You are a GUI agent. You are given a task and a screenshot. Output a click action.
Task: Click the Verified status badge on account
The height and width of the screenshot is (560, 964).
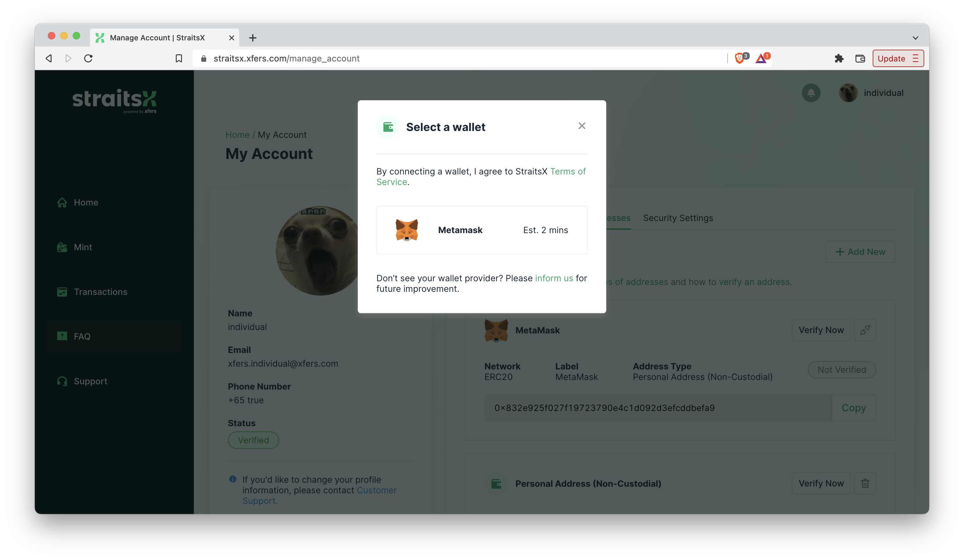pos(253,439)
